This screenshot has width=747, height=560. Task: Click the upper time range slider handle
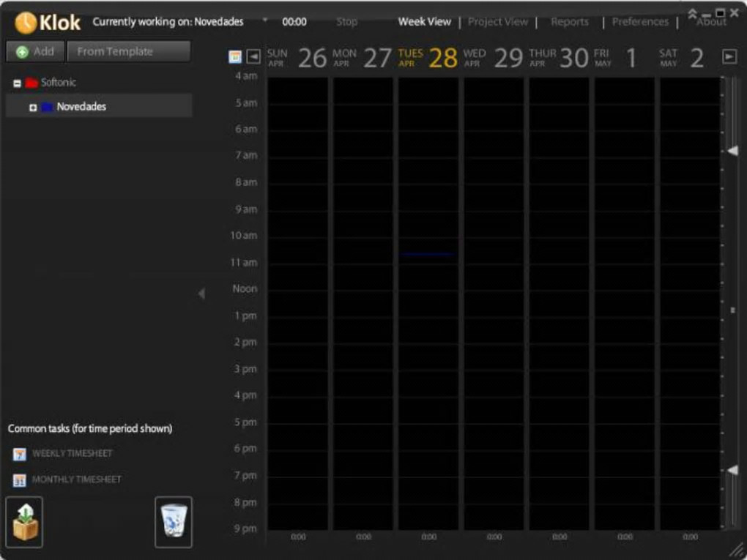click(732, 151)
